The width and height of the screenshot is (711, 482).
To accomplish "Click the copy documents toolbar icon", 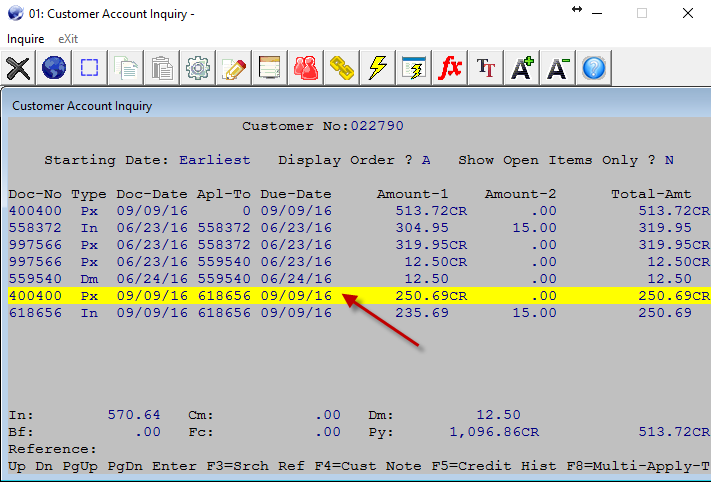I will (x=126, y=68).
